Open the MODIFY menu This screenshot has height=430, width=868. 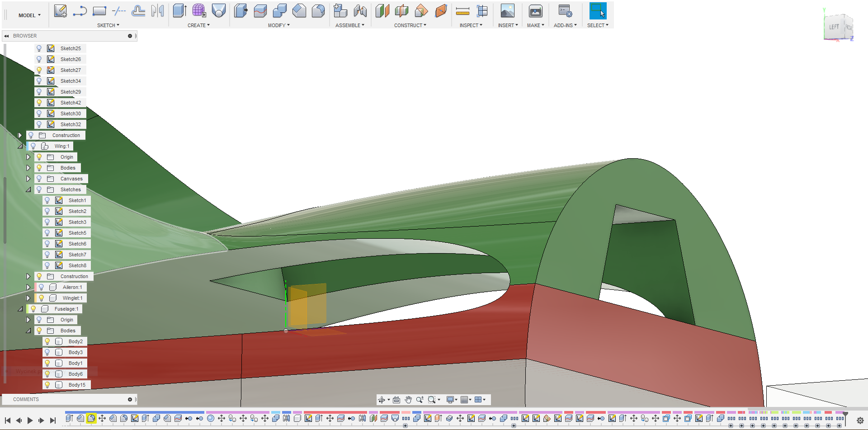278,25
